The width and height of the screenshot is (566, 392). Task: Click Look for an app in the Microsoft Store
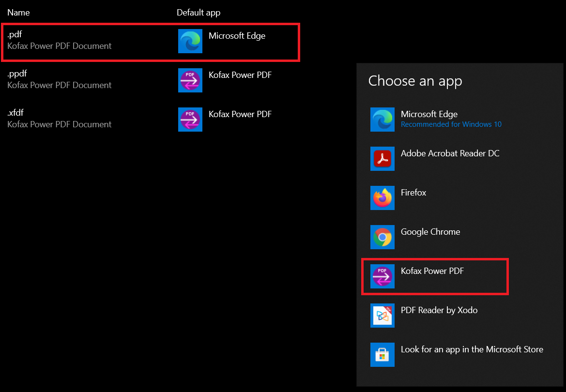point(472,349)
